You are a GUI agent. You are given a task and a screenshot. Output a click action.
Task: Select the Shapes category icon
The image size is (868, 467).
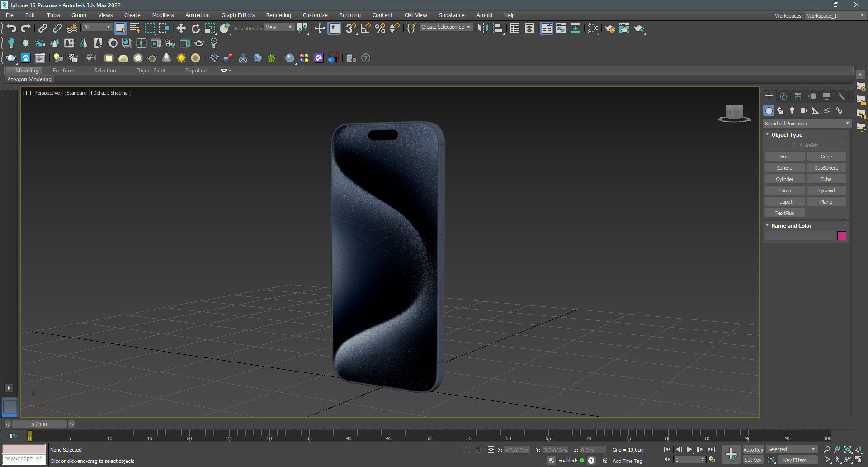[780, 110]
